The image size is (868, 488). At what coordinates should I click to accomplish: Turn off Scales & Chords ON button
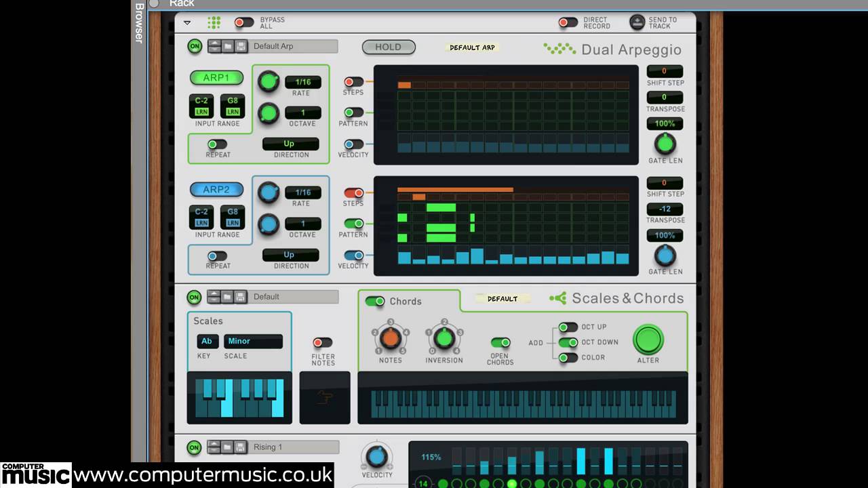[195, 297]
